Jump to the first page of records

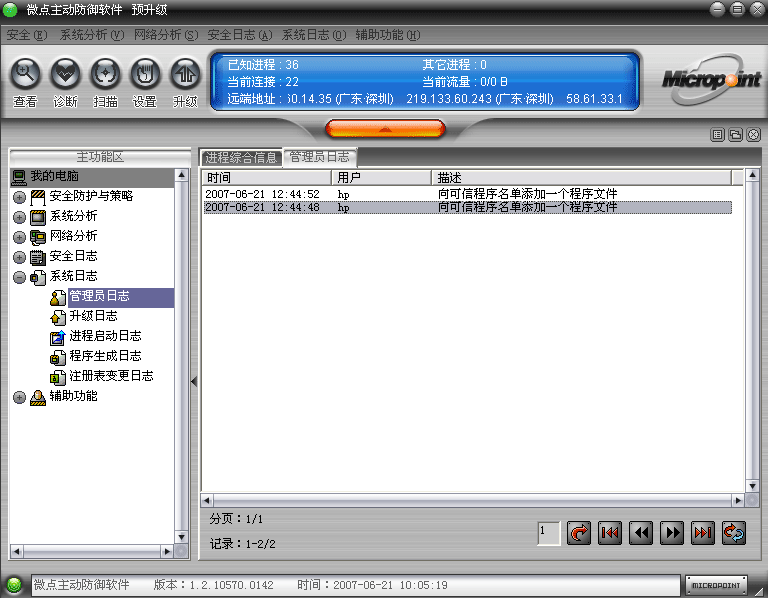pos(610,533)
